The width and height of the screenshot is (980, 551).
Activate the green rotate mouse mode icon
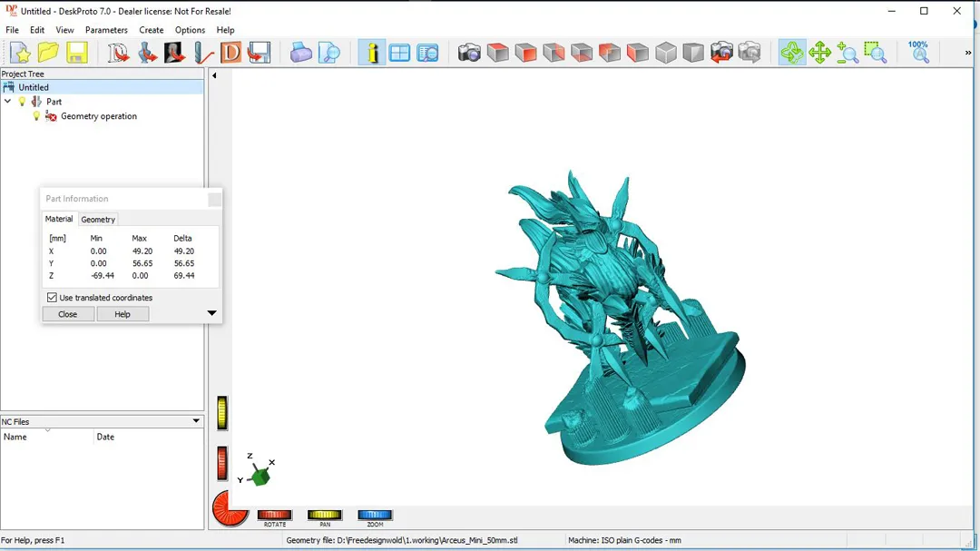pos(792,53)
